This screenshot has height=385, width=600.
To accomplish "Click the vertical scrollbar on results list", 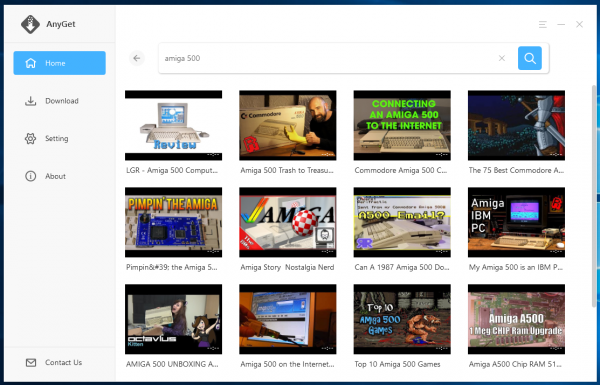I will pyautogui.click(x=594, y=195).
